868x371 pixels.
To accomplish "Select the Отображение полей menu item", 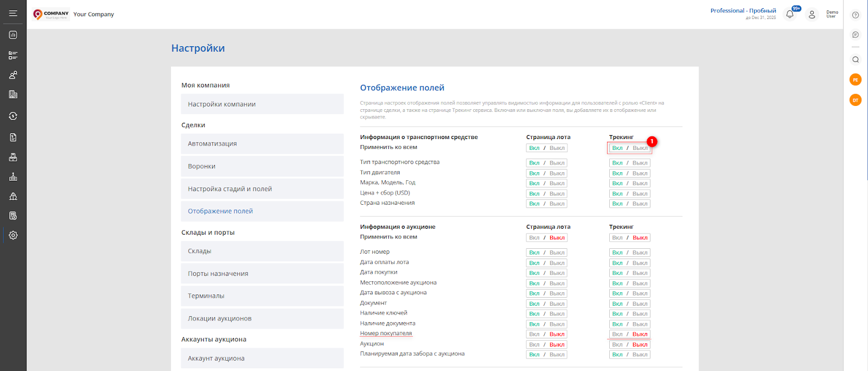I will point(262,211).
